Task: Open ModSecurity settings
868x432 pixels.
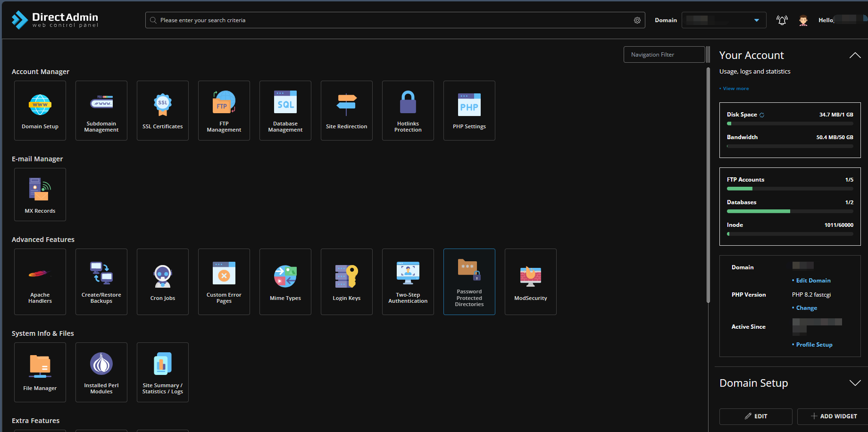Action: tap(531, 282)
